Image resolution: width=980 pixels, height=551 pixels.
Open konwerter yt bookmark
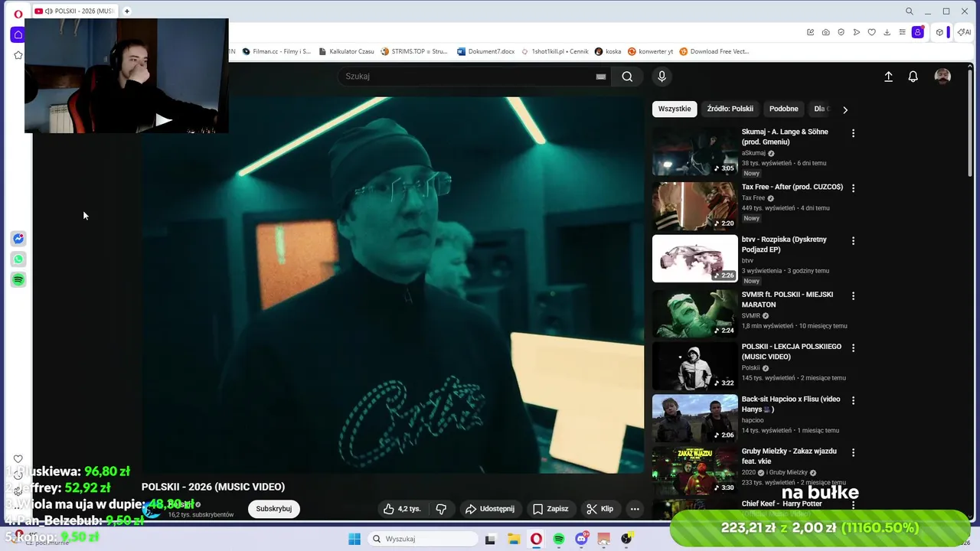(x=650, y=51)
